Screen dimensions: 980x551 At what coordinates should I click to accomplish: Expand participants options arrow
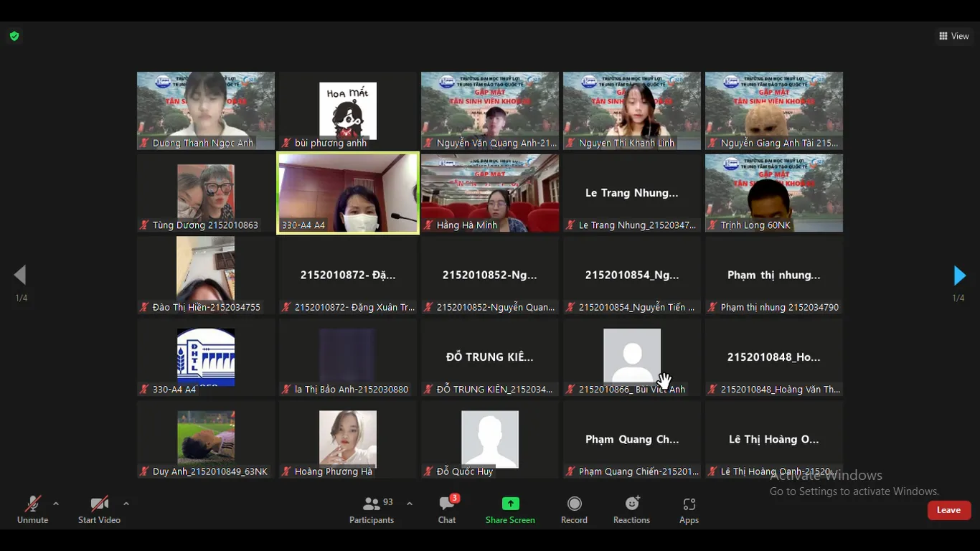click(x=410, y=504)
